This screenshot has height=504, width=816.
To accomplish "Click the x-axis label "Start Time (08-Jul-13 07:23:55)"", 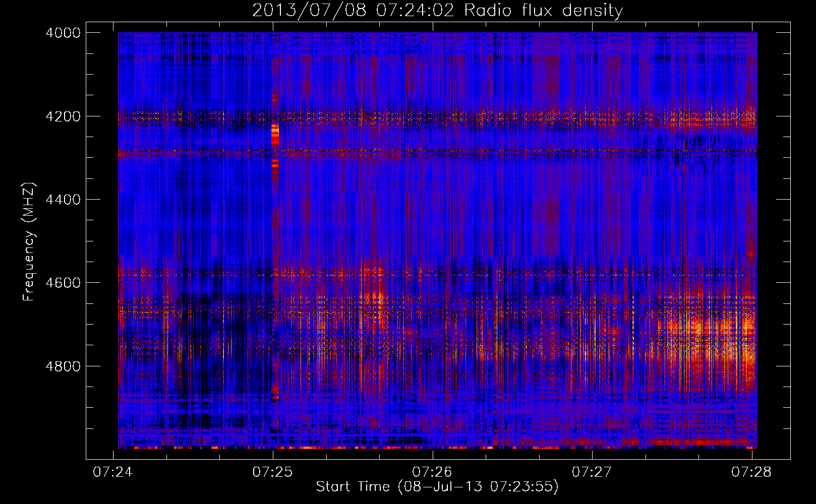I will 437,487.
